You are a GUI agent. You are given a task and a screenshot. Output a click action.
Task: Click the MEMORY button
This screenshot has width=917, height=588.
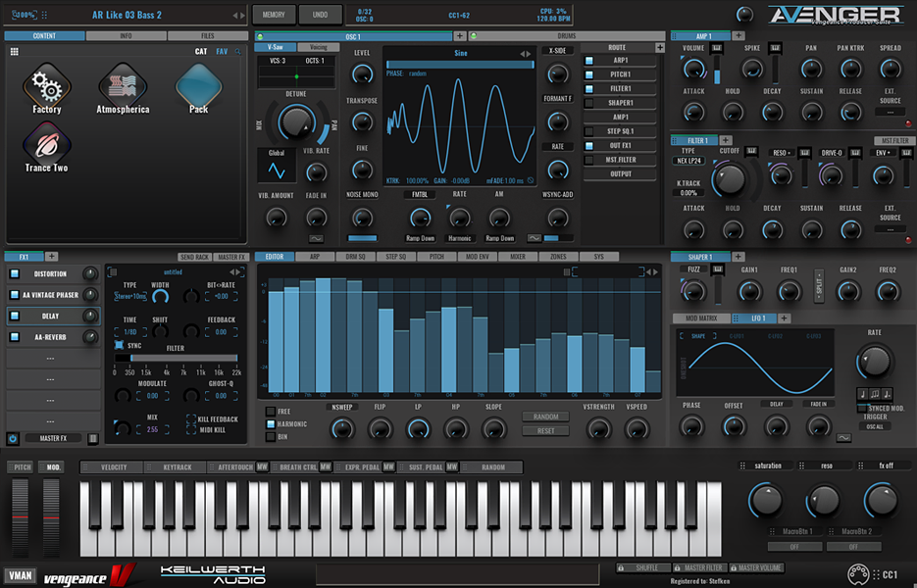pos(274,15)
